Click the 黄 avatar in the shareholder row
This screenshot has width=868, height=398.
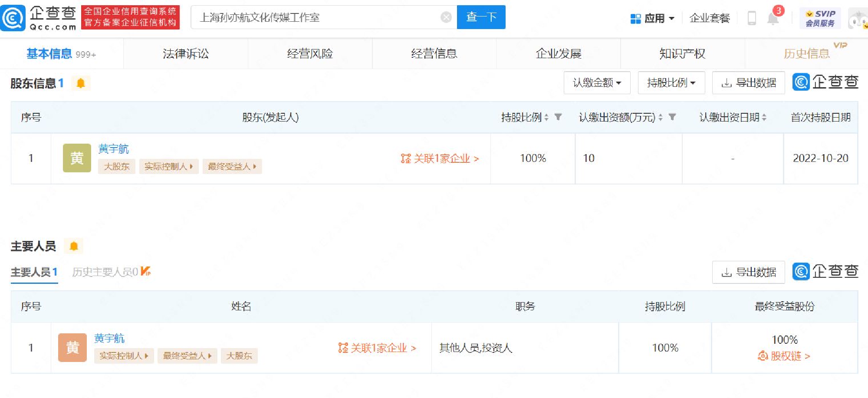77,158
